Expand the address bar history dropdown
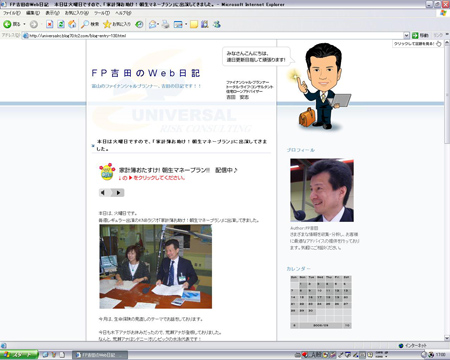 tap(406, 35)
